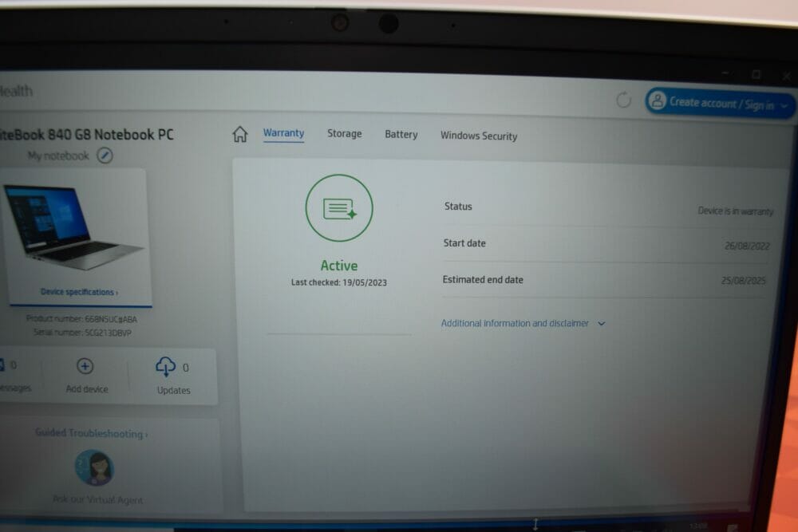
Task: Click Create account / Sign in button
Action: [720, 103]
